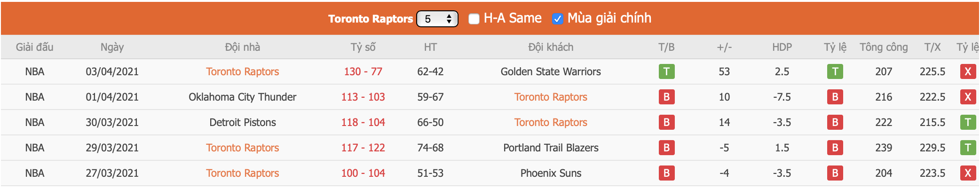Click the 113 - 103 score link

pos(363,97)
